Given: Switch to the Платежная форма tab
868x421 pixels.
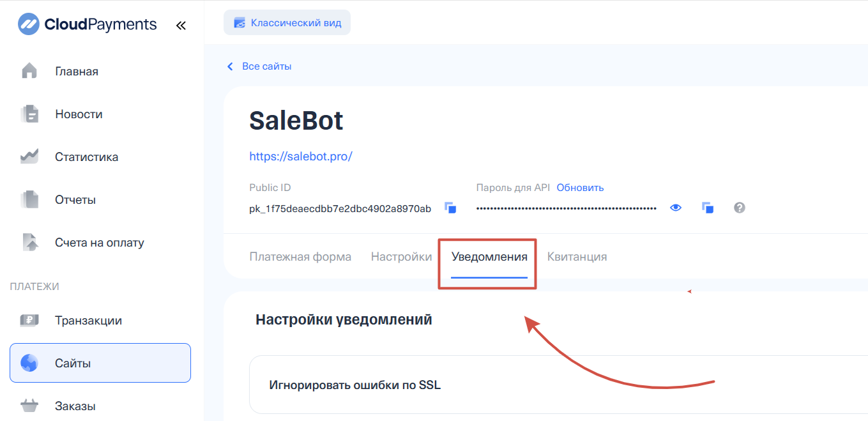Looking at the screenshot, I should tap(300, 257).
